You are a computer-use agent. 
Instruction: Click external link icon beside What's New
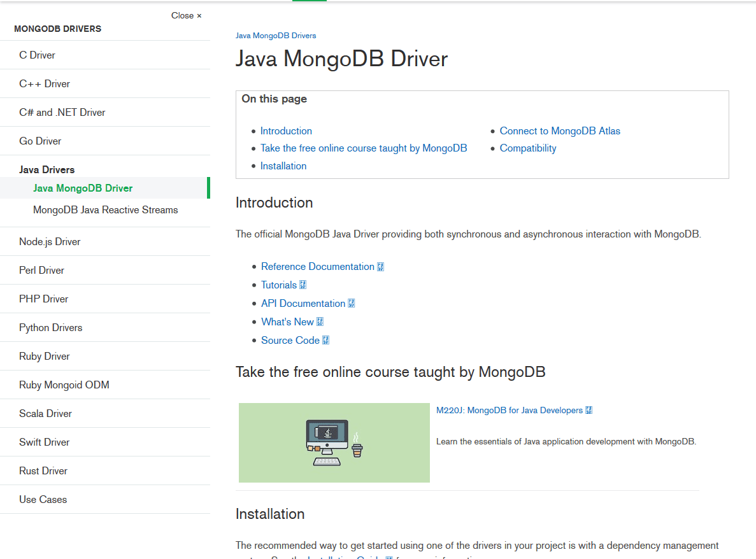coord(320,322)
